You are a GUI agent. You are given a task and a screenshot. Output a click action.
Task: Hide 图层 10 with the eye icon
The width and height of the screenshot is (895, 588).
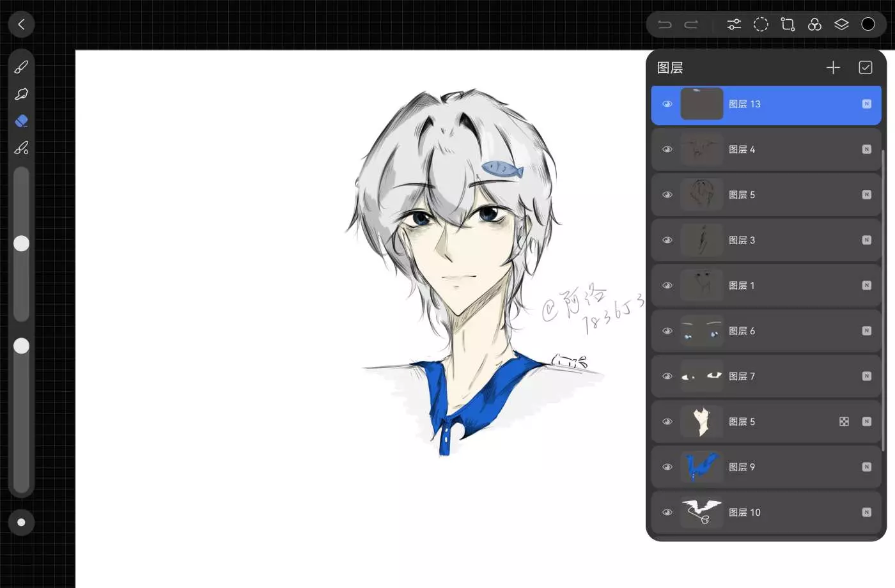point(667,513)
